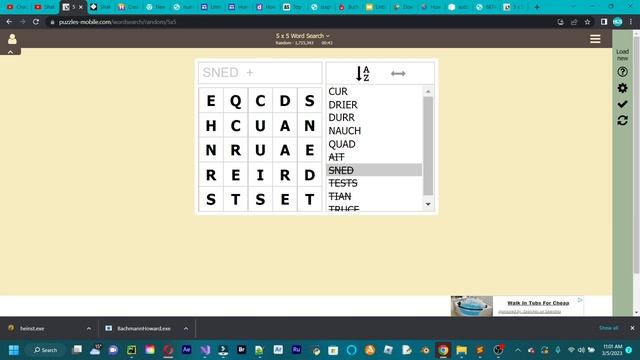Open Google Chrome from the taskbar
This screenshot has height=360, width=640.
(443, 350)
